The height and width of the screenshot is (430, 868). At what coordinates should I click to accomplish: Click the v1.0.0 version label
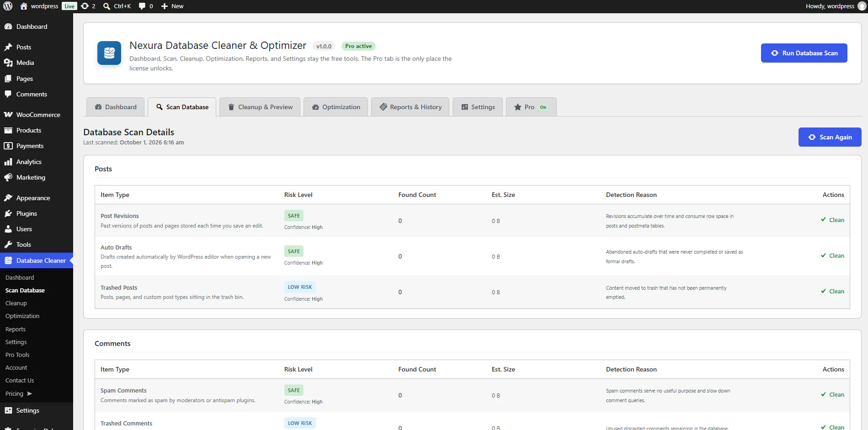324,46
